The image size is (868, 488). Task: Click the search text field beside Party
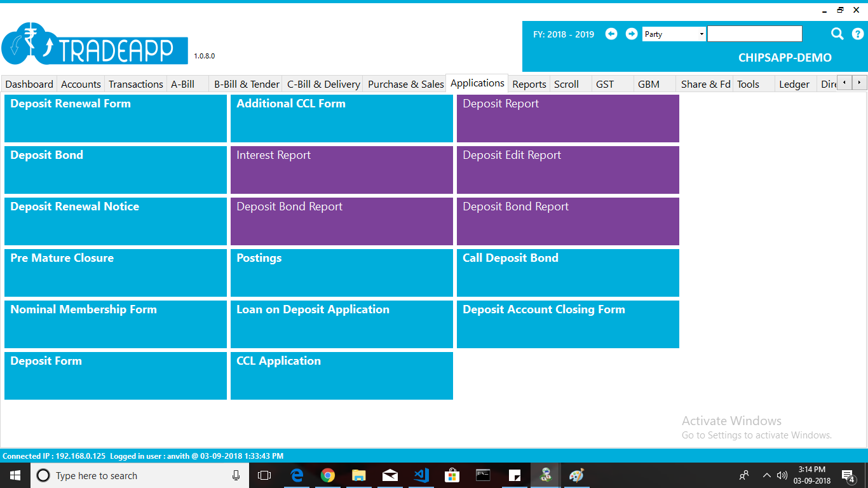coord(754,34)
